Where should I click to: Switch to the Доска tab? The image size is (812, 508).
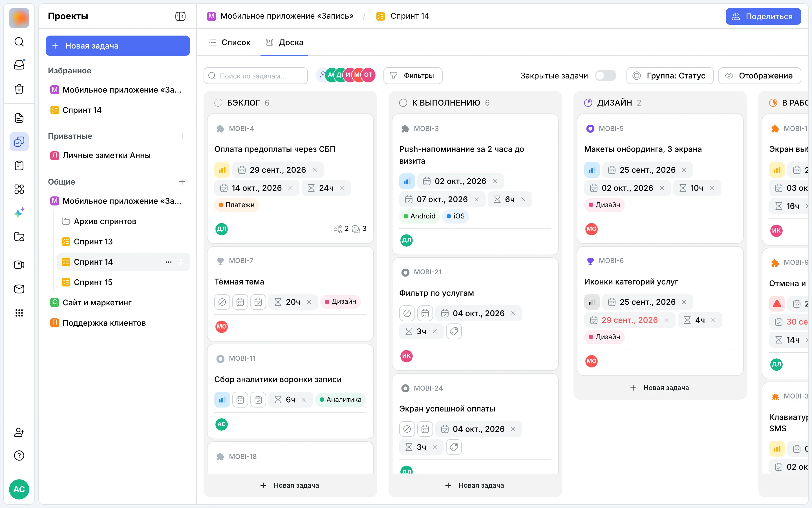click(x=284, y=42)
